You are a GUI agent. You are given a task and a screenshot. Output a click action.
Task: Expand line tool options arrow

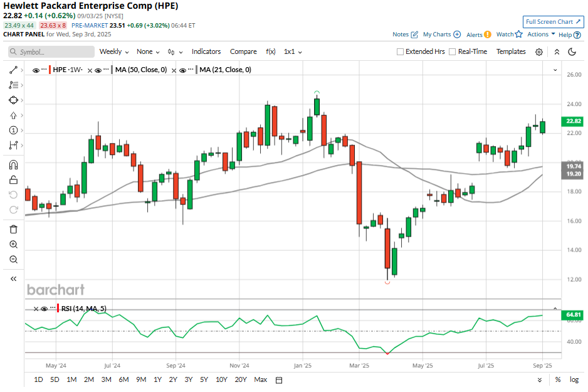(x=22, y=70)
